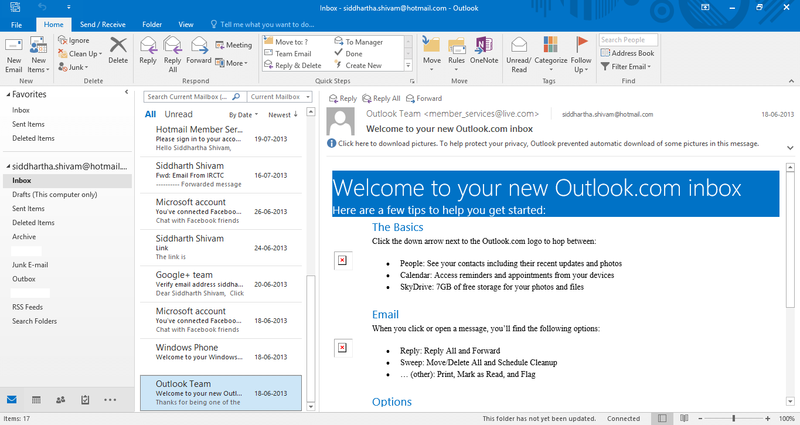Open the More respond options dropdown

tap(231, 63)
